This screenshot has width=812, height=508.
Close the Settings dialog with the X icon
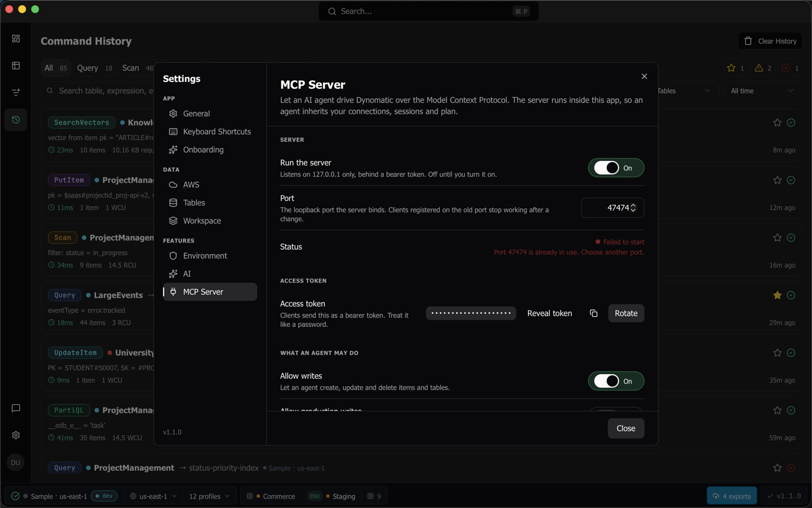(645, 76)
